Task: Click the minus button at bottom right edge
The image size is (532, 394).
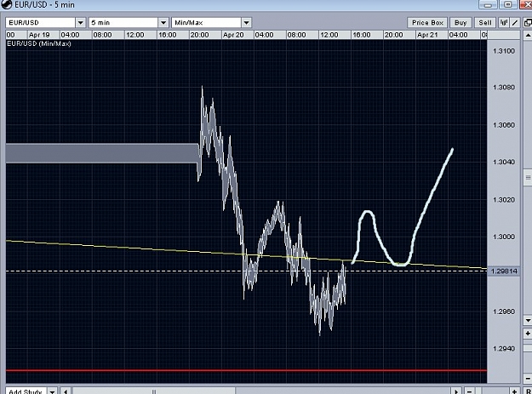Action: pyautogui.click(x=528, y=378)
